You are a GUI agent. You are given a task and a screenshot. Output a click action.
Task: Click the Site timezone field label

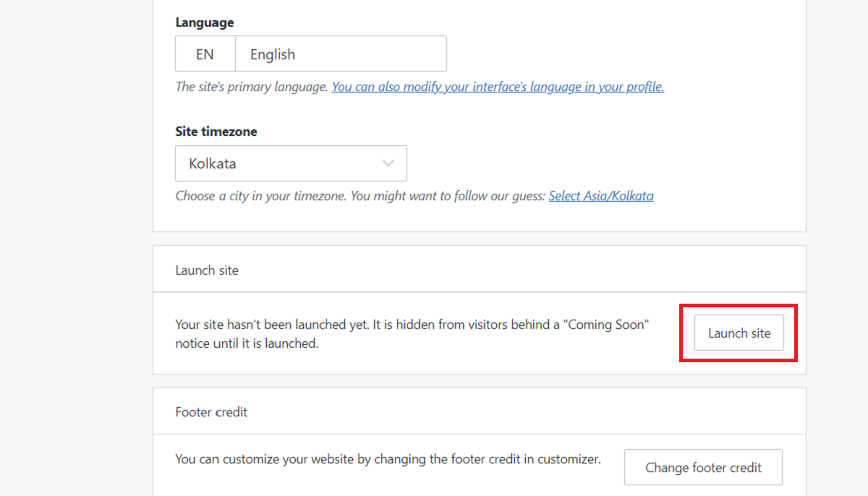(x=216, y=132)
